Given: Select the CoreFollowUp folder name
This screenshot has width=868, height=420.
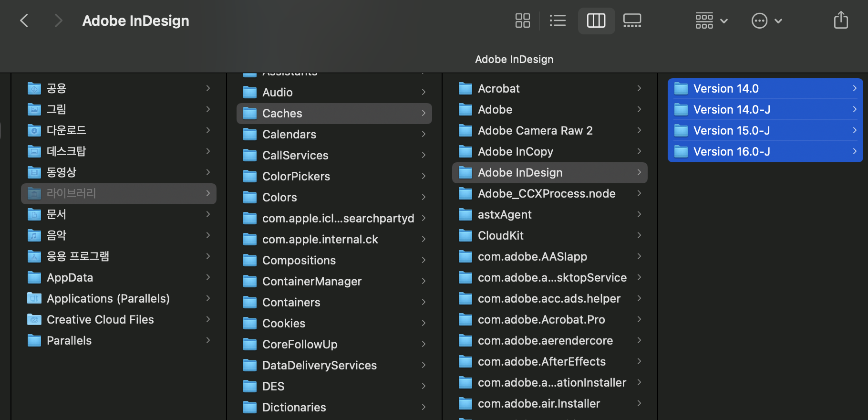Looking at the screenshot, I should click(x=300, y=344).
